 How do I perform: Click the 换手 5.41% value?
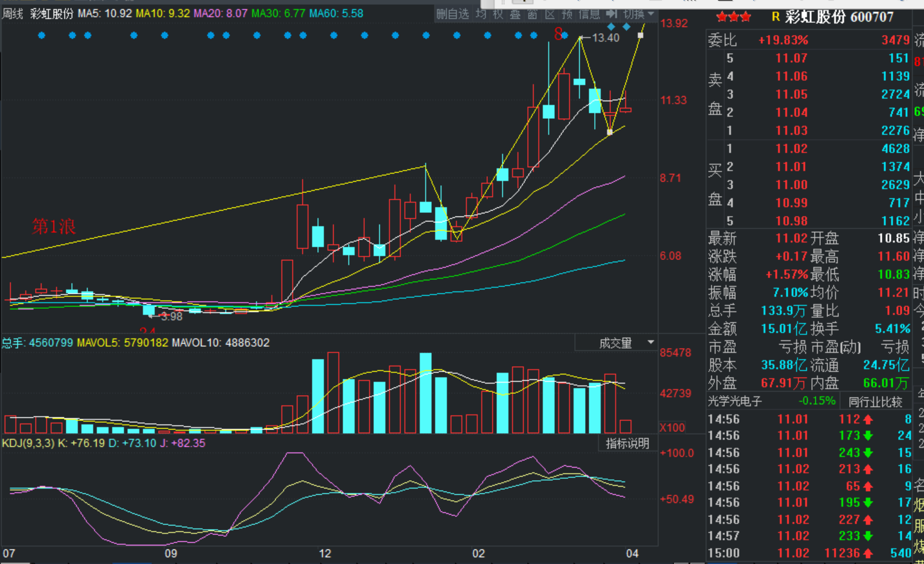click(x=893, y=329)
